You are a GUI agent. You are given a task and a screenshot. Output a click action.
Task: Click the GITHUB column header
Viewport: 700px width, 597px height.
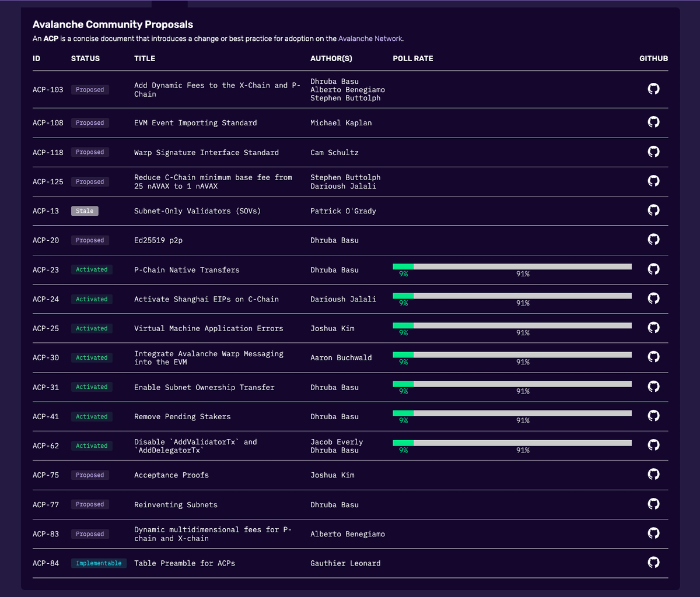point(654,58)
